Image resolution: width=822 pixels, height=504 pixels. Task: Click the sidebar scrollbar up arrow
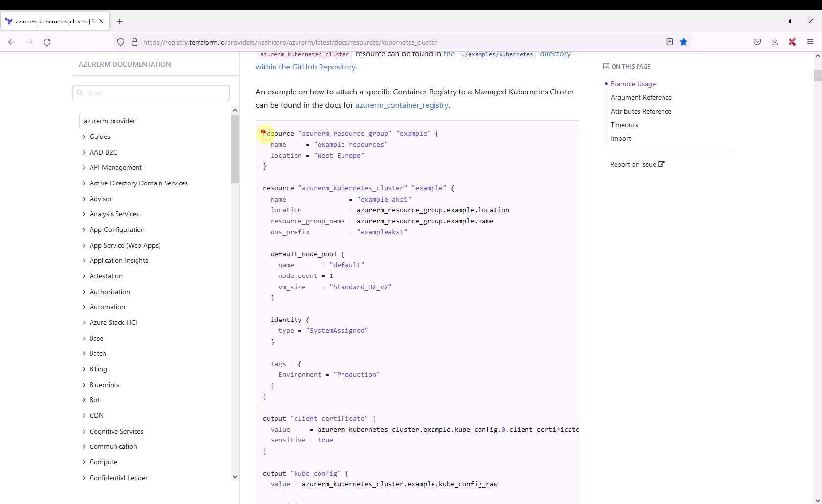tap(235, 110)
